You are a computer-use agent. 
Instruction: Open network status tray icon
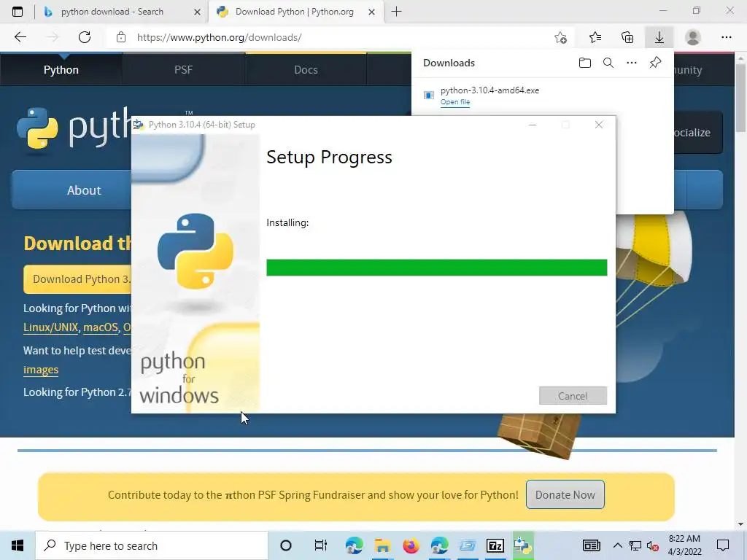click(x=635, y=545)
